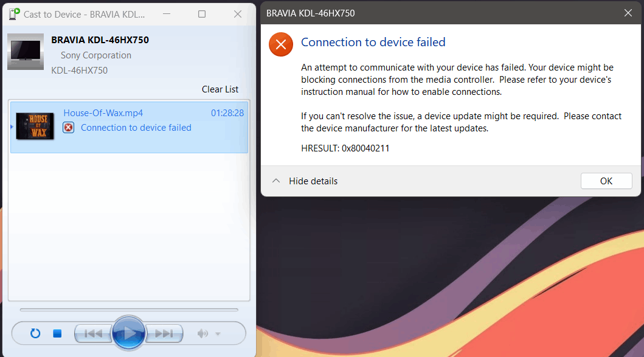This screenshot has width=644, height=357.
Task: Close the BRAVIA KDL-46HX750 error dialog
Action: pos(628,13)
